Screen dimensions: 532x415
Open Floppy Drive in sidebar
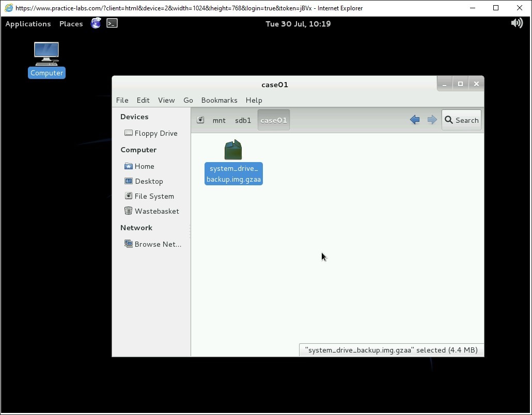tap(155, 133)
